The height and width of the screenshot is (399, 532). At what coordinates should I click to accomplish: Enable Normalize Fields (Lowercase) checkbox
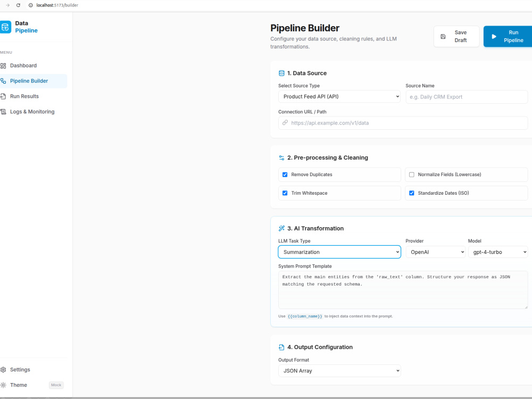[412, 174]
